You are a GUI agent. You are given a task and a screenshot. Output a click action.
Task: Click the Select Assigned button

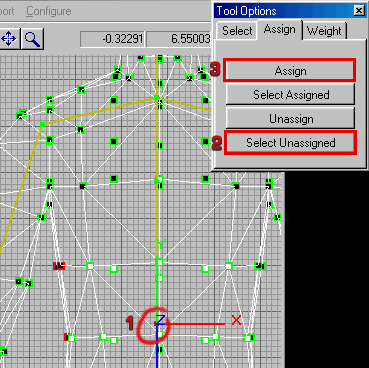290,95
